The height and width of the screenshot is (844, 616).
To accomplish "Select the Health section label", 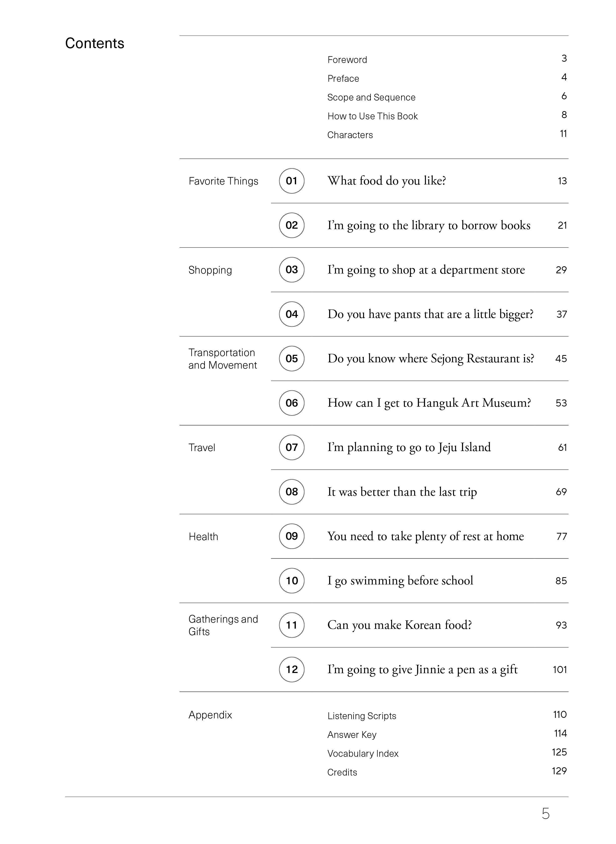I will coord(203,537).
